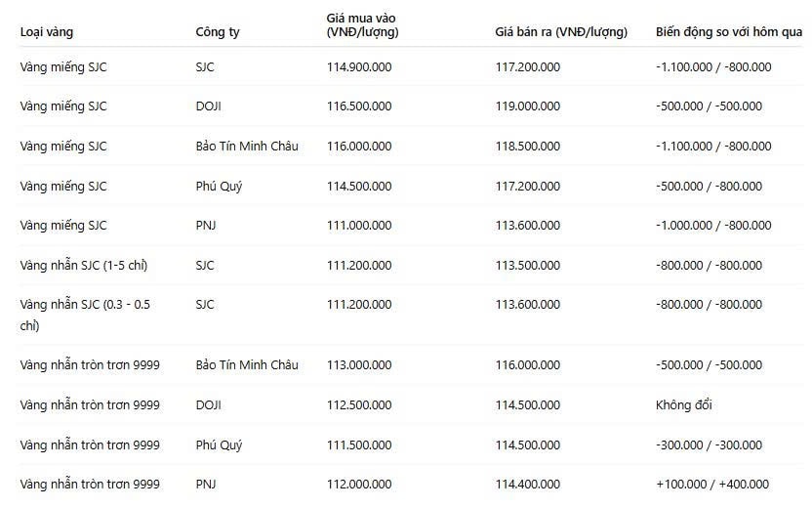The width and height of the screenshot is (812, 508).
Task: Click the buy price 112.500.000
Action: click(x=359, y=404)
